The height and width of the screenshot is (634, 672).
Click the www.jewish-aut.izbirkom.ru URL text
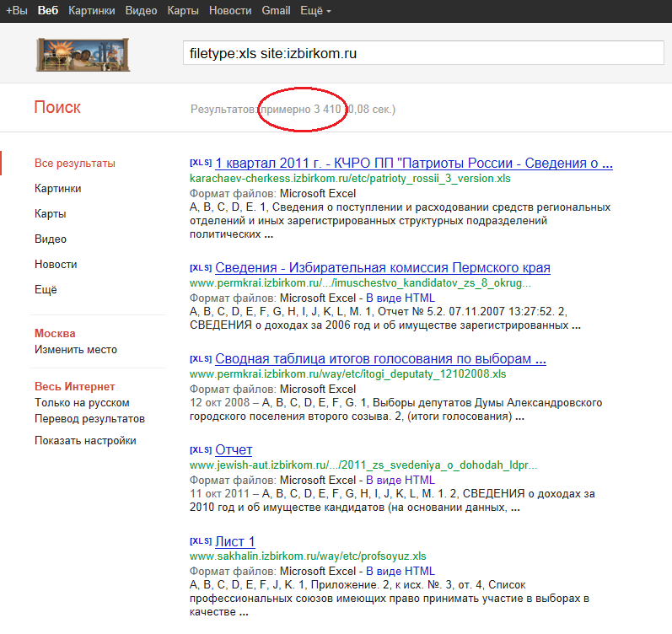[363, 465]
